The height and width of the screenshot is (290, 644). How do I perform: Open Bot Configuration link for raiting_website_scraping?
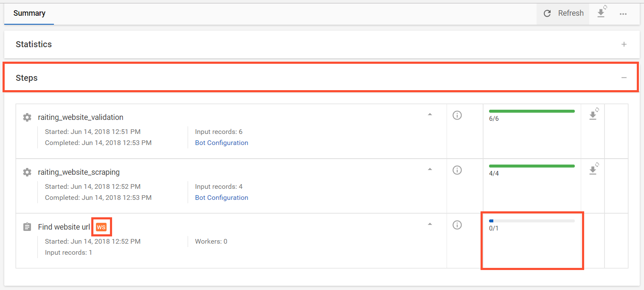coord(222,198)
